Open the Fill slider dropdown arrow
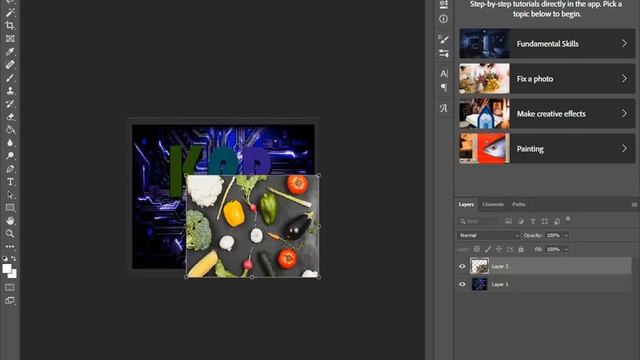 566,249
